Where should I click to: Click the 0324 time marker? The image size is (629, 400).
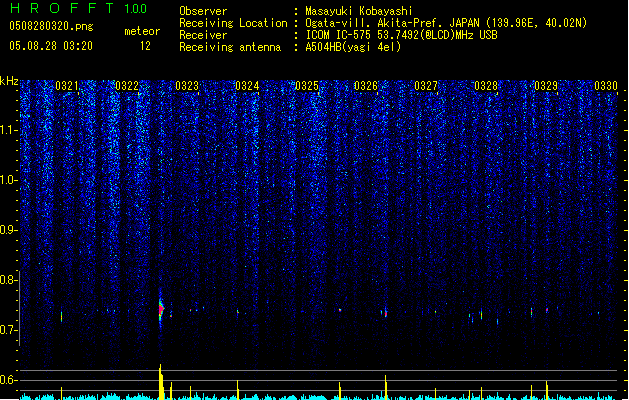pyautogui.click(x=247, y=86)
